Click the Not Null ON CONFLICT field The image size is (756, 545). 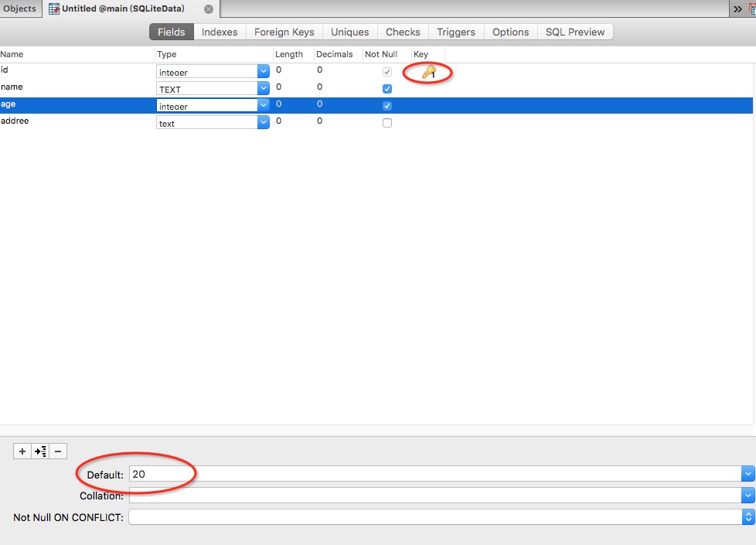[435, 517]
